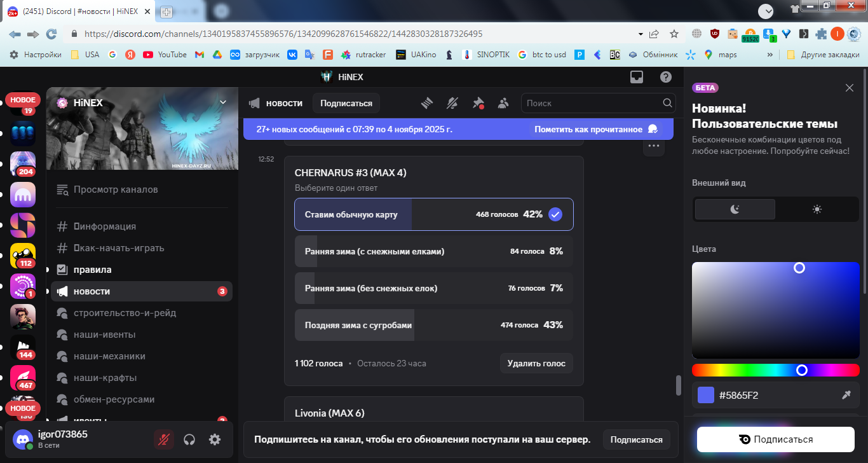868x463 pixels.
Task: Open the USA bookmarks folder
Action: (x=85, y=55)
